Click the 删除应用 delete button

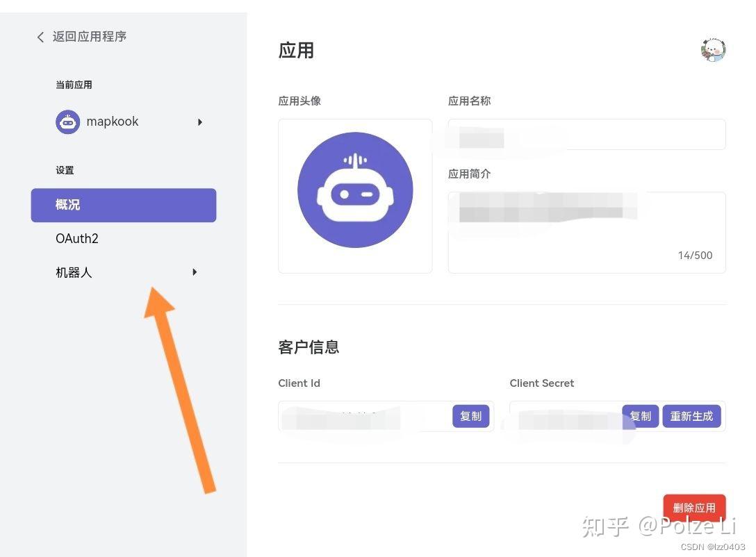(x=694, y=507)
